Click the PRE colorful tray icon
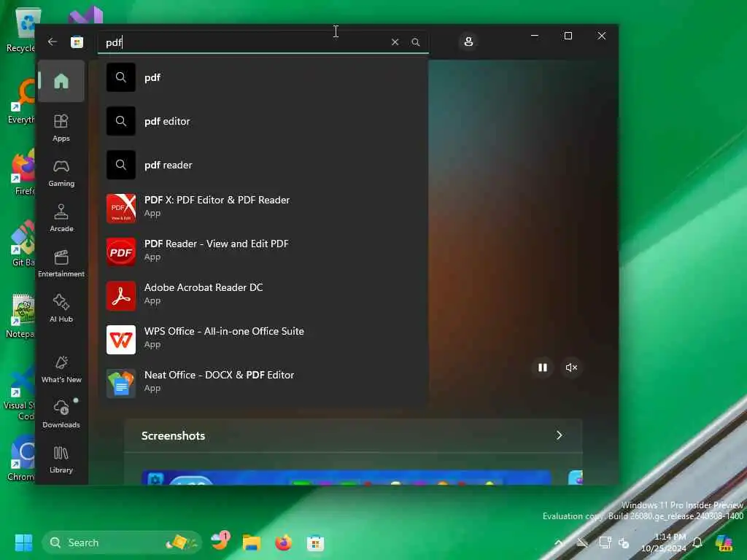Image resolution: width=747 pixels, height=560 pixels. pos(724,542)
